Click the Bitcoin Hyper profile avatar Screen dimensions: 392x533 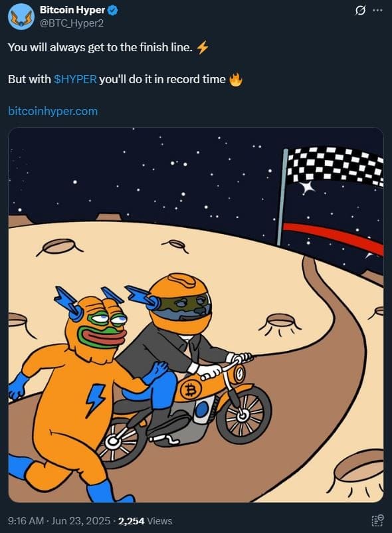(x=21, y=17)
